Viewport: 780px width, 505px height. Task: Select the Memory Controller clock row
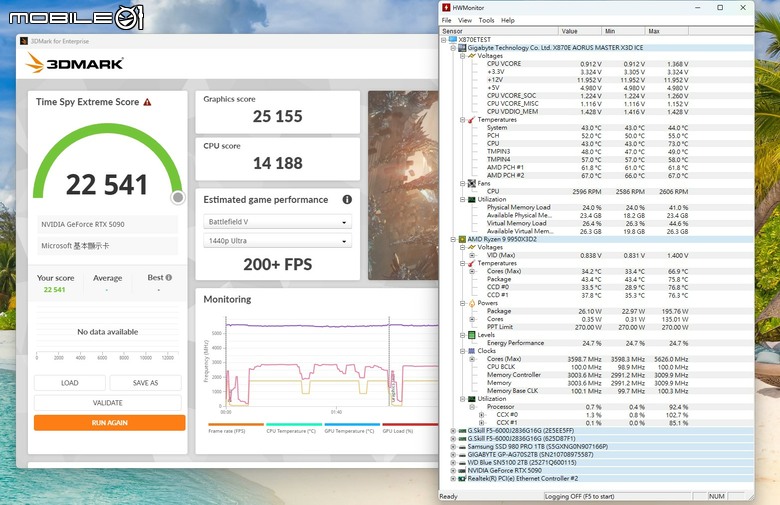click(x=587, y=375)
